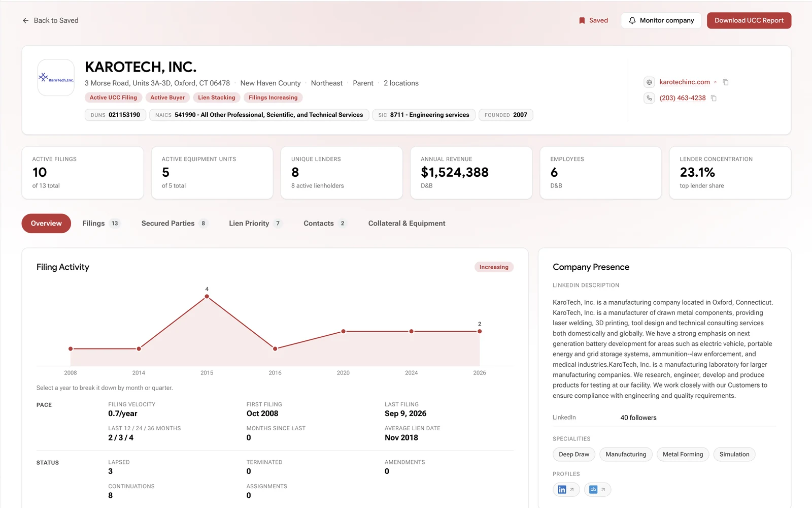The width and height of the screenshot is (812, 508).
Task: Open the Secured Parties tab
Action: [174, 224]
